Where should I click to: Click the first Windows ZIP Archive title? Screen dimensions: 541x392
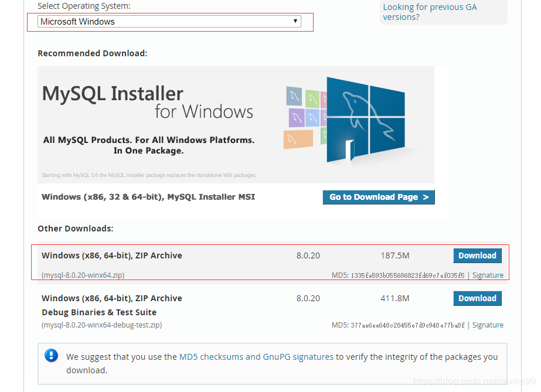coord(112,255)
